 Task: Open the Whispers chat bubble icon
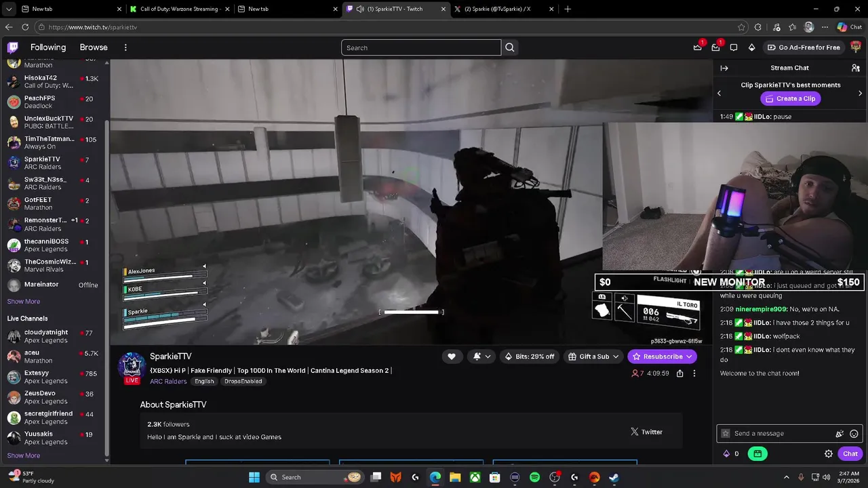coord(734,47)
